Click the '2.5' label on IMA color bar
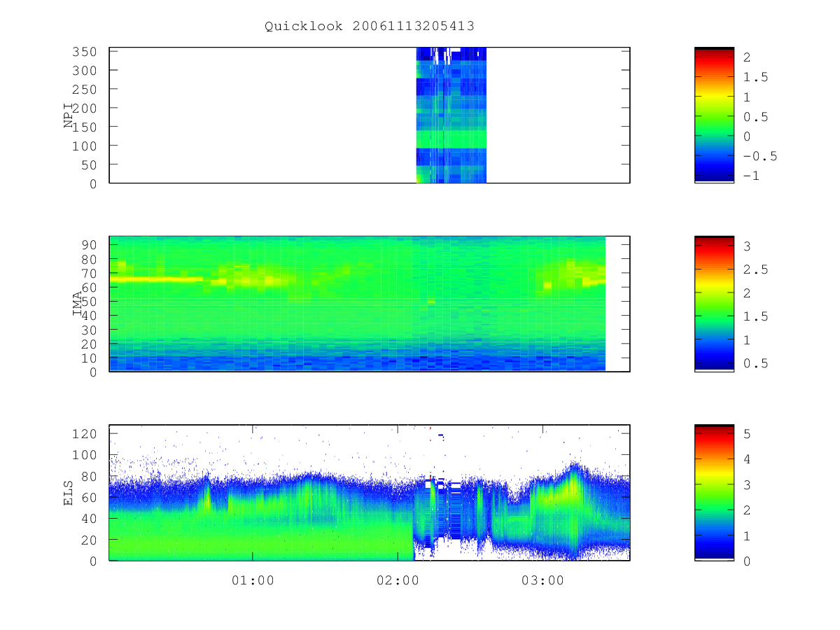The width and height of the screenshot is (840, 630). [x=756, y=269]
